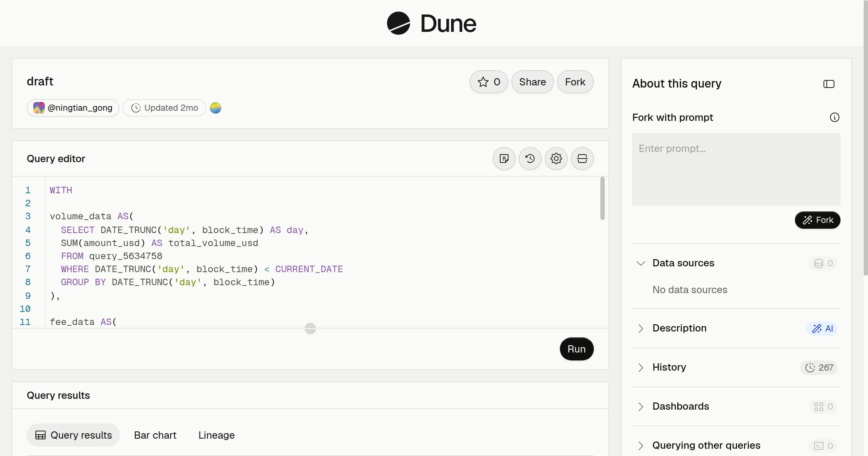The width and height of the screenshot is (868, 456).
Task: Click the editor resize handle dot
Action: [310, 329]
